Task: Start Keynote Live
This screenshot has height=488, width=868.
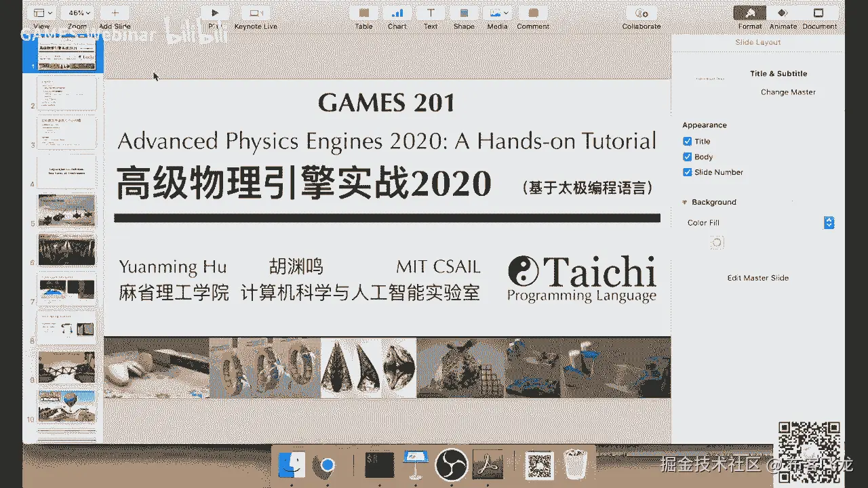Action: tap(256, 13)
